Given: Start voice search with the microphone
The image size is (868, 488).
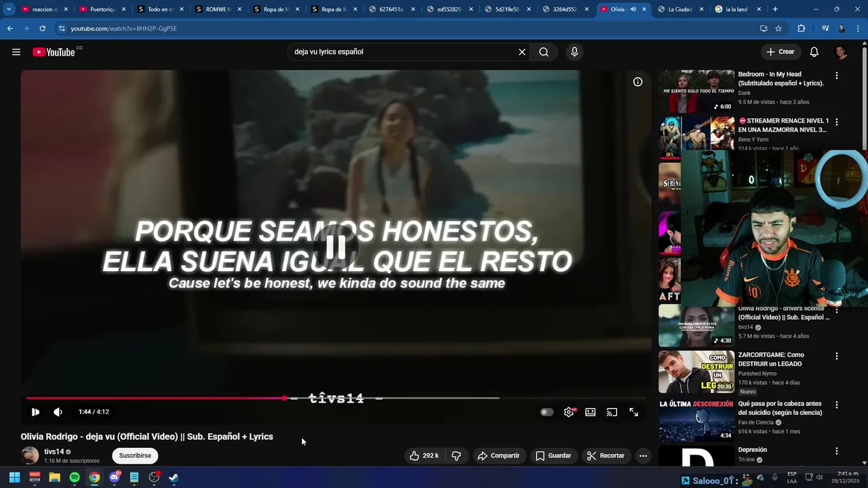Looking at the screenshot, I should pyautogui.click(x=574, y=52).
